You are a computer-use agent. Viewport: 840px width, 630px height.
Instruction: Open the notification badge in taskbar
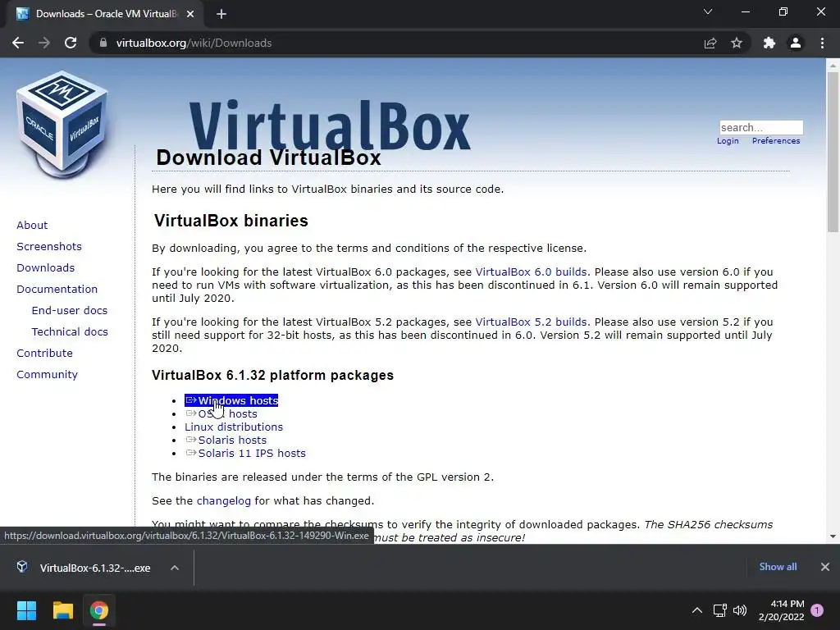[x=817, y=610]
